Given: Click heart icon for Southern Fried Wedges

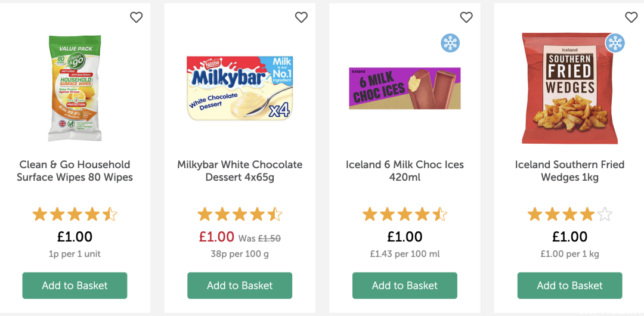Looking at the screenshot, I should point(631,17).
